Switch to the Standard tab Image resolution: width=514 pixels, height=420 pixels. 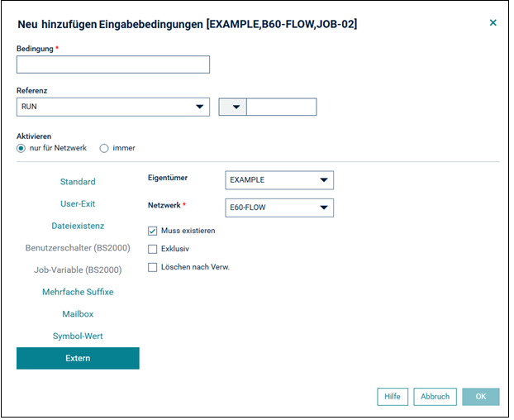(x=78, y=182)
